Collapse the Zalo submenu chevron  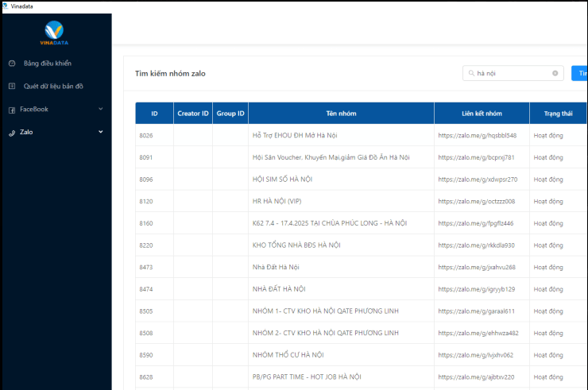tap(100, 132)
